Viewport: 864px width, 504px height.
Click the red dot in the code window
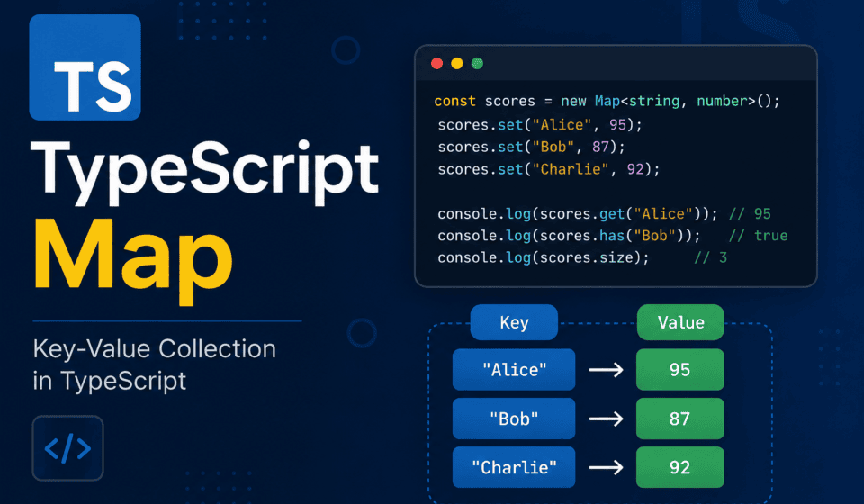coord(437,63)
